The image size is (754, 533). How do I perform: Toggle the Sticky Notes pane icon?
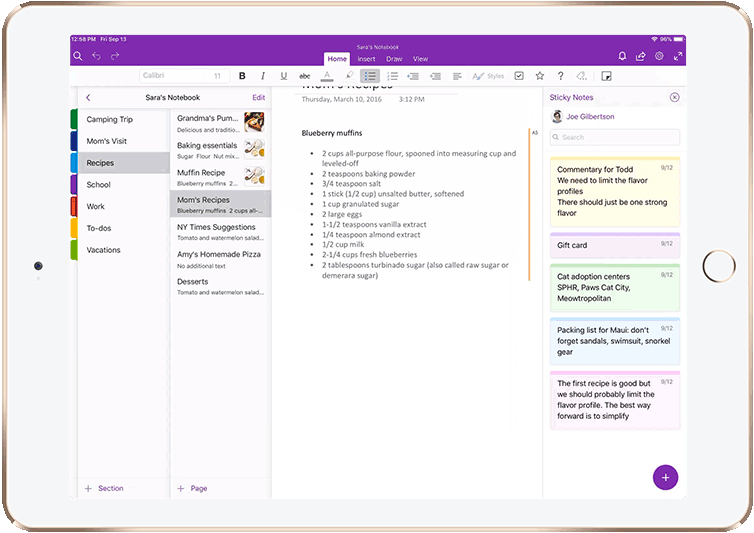click(x=606, y=76)
